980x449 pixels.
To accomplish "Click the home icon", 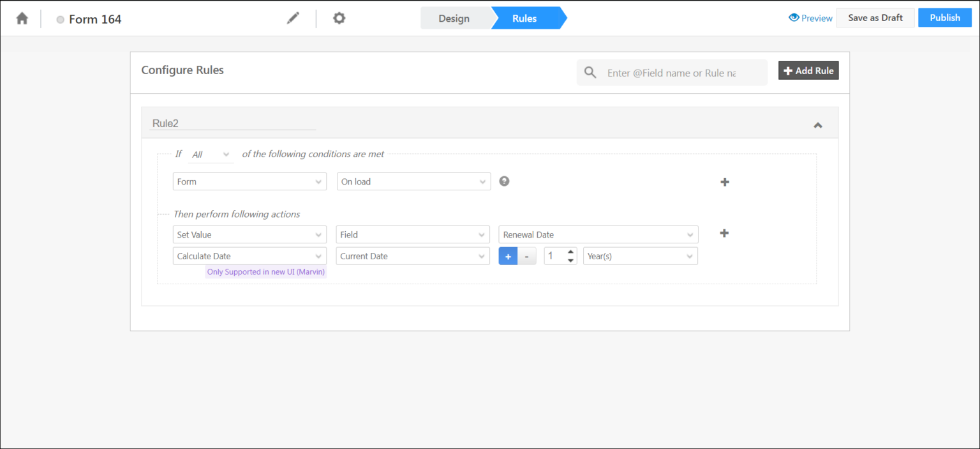I will pyautogui.click(x=23, y=18).
